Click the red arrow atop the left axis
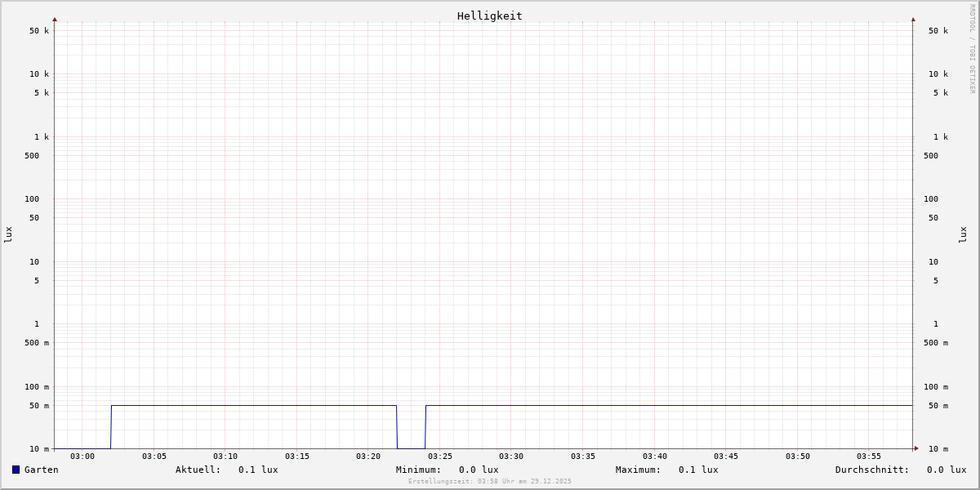Image resolution: width=980 pixels, height=490 pixels. [55, 19]
